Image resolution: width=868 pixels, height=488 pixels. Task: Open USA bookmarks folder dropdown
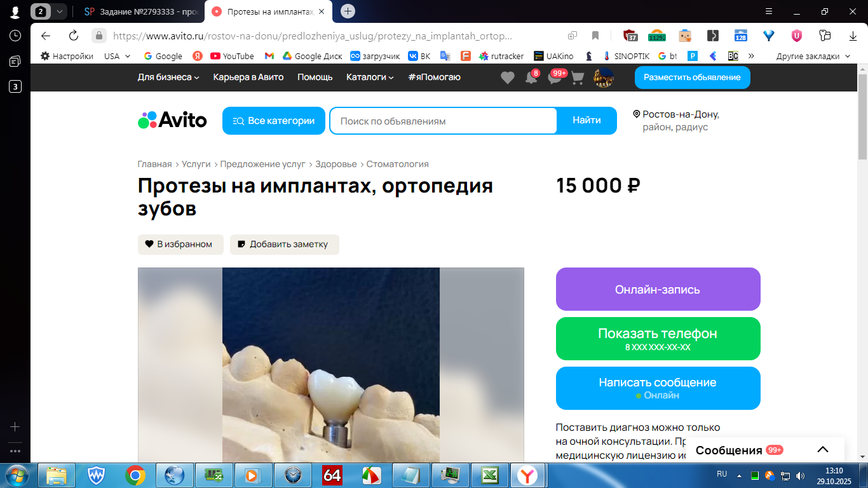click(117, 56)
